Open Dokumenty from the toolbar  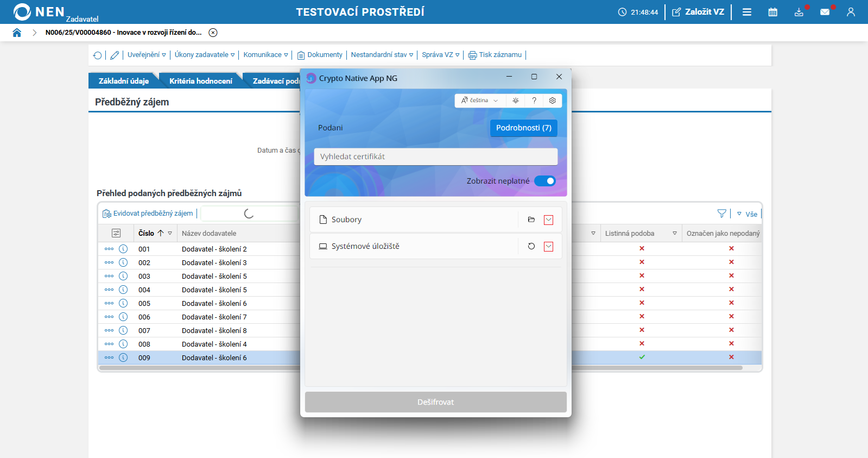click(x=320, y=55)
